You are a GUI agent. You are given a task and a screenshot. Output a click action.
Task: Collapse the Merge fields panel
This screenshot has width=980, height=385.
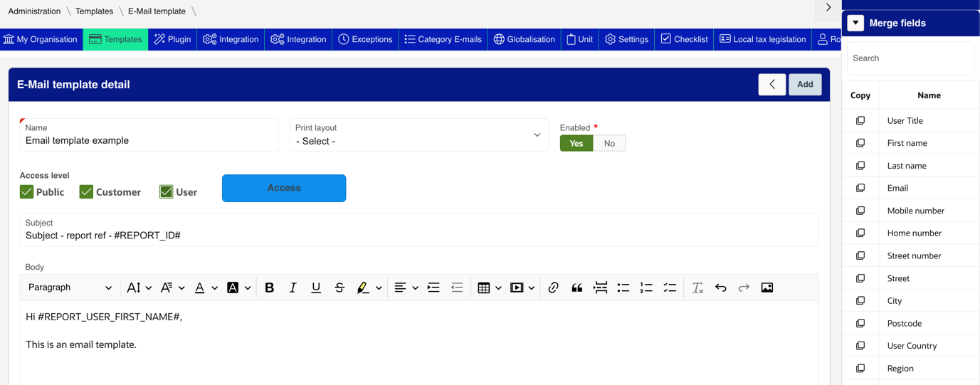pyautogui.click(x=855, y=23)
